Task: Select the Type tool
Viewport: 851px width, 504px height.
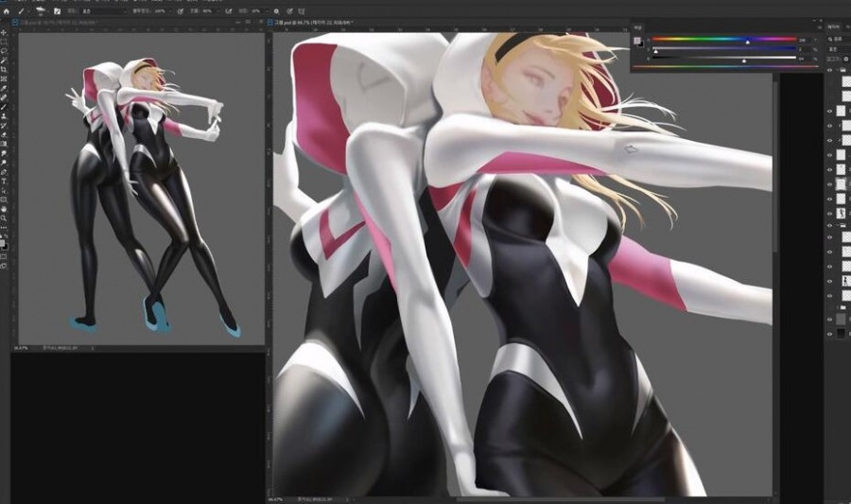Action: click(x=4, y=182)
